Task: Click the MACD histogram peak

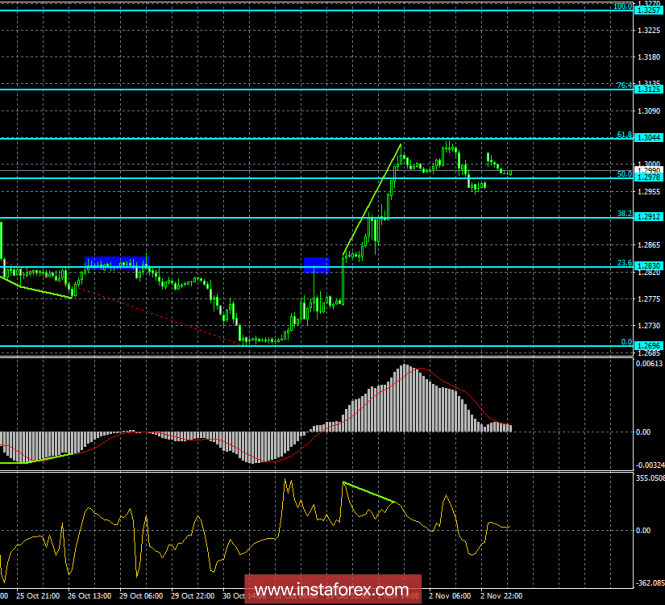Action: tap(406, 368)
